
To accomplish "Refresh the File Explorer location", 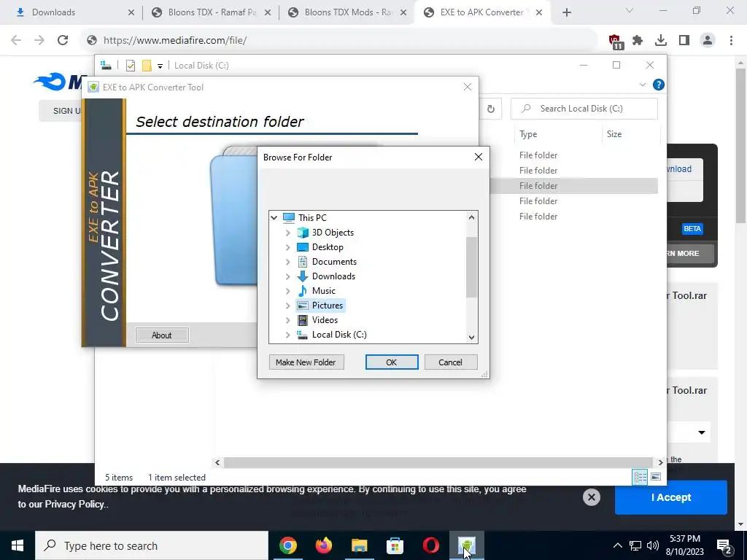I will pyautogui.click(x=491, y=109).
